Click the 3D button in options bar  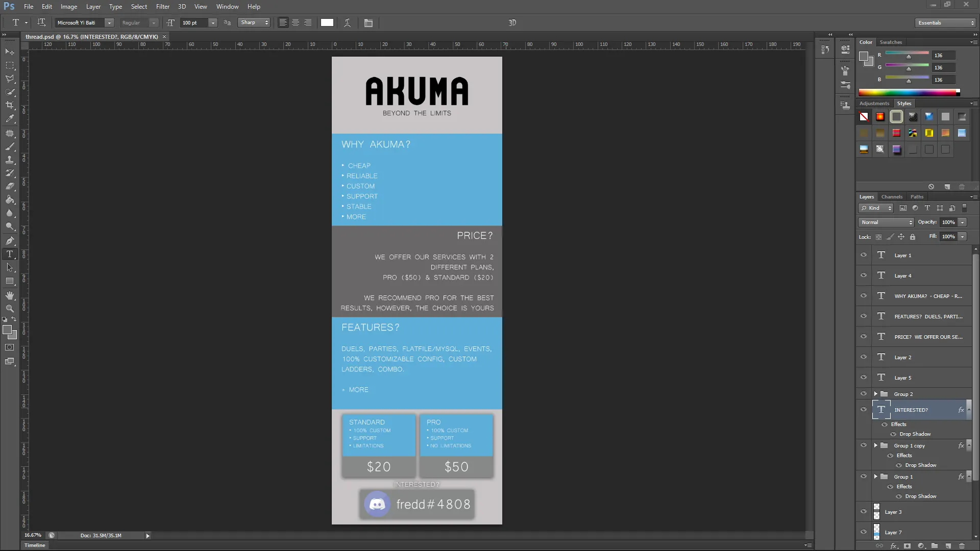(x=512, y=22)
